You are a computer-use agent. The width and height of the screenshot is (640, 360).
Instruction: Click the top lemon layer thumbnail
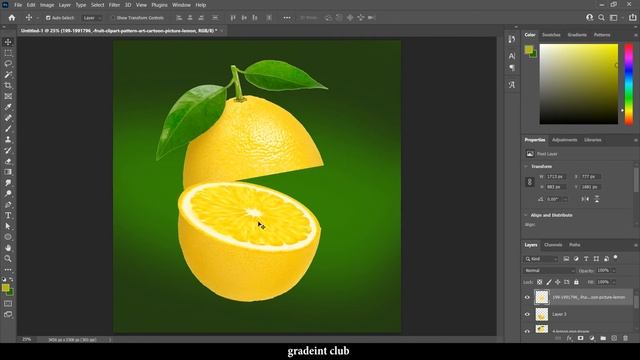pyautogui.click(x=542, y=298)
